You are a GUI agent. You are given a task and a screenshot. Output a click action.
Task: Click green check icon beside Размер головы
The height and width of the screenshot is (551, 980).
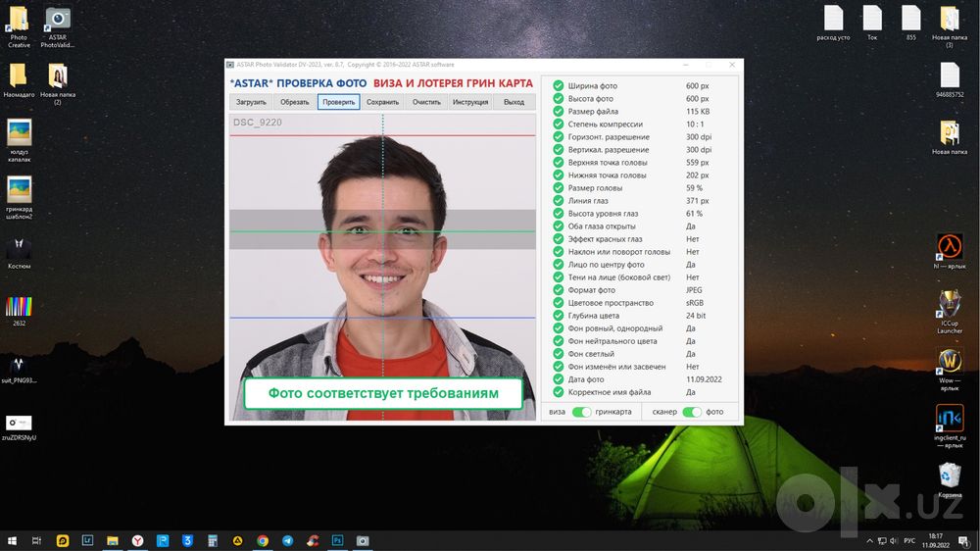(x=559, y=187)
